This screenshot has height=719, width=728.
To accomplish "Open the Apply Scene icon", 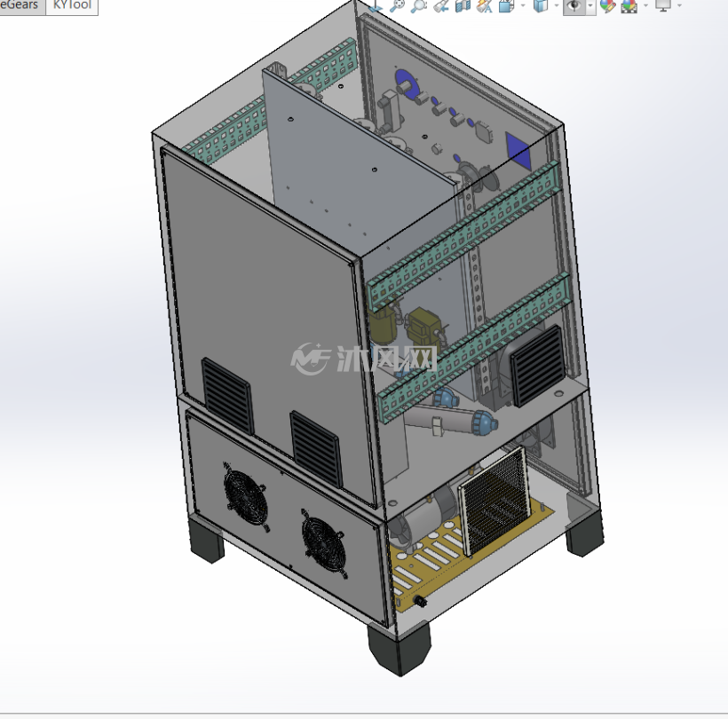I will click(629, 5).
